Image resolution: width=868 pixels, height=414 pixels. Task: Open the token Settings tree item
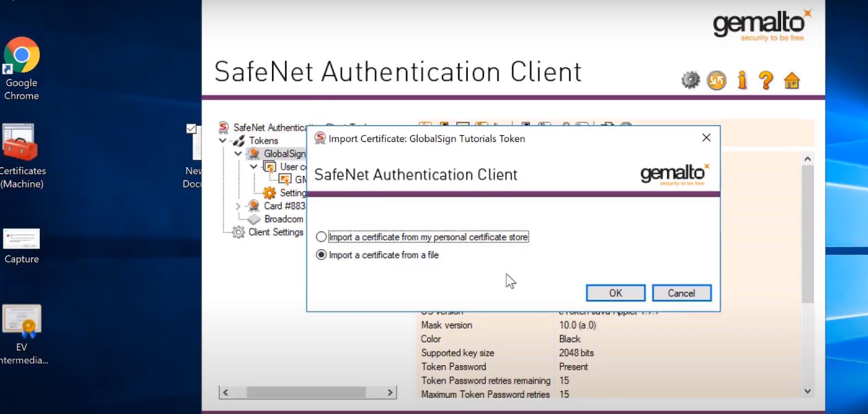tap(285, 193)
